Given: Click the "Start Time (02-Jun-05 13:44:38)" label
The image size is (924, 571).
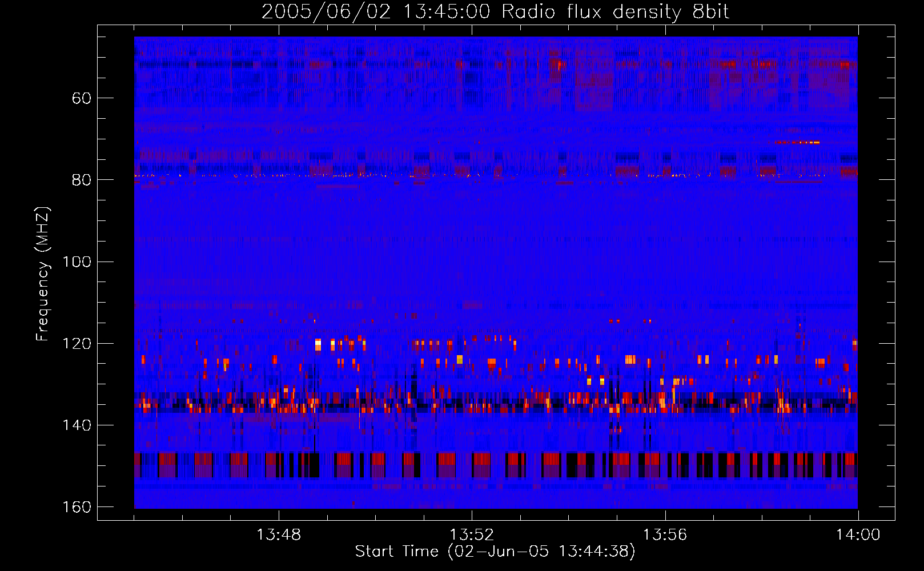Looking at the screenshot, I should tap(495, 552).
